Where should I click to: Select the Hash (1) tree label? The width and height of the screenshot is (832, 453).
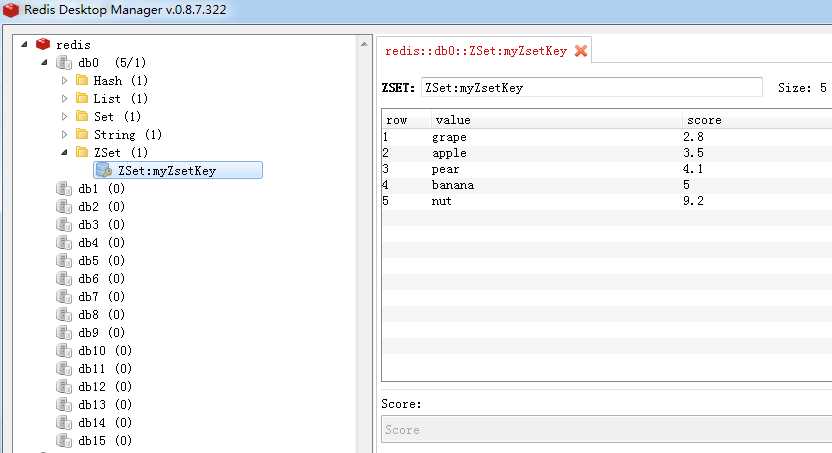[120, 81]
